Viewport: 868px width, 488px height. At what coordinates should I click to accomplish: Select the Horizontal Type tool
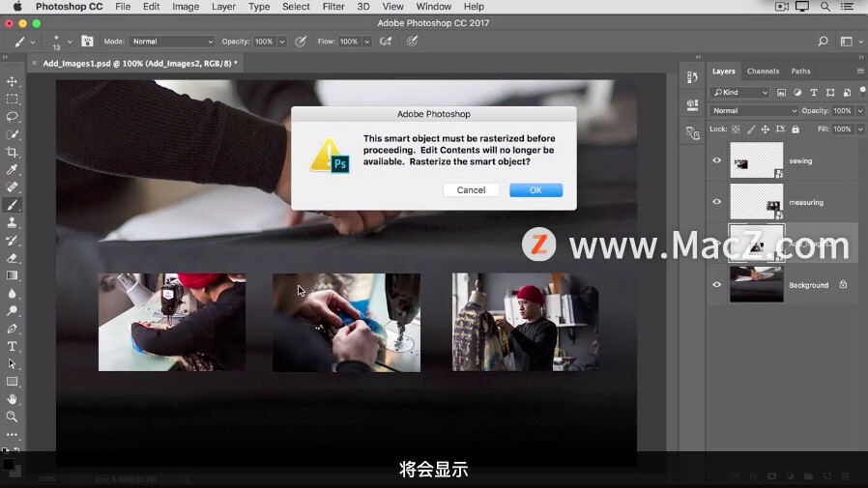(12, 346)
